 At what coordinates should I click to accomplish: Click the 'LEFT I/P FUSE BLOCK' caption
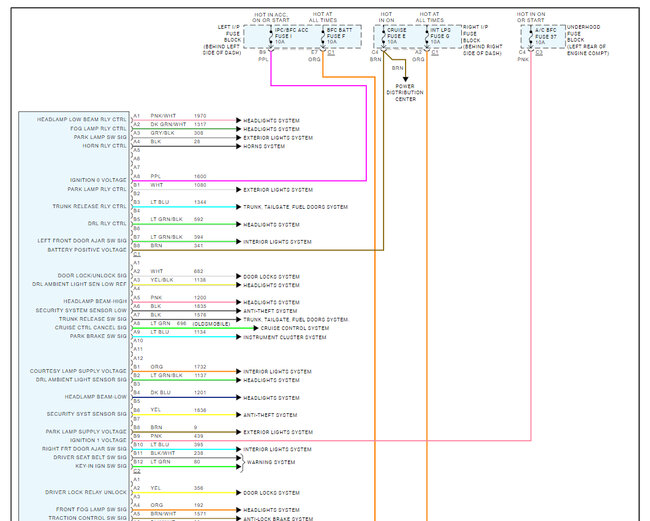[x=229, y=34]
